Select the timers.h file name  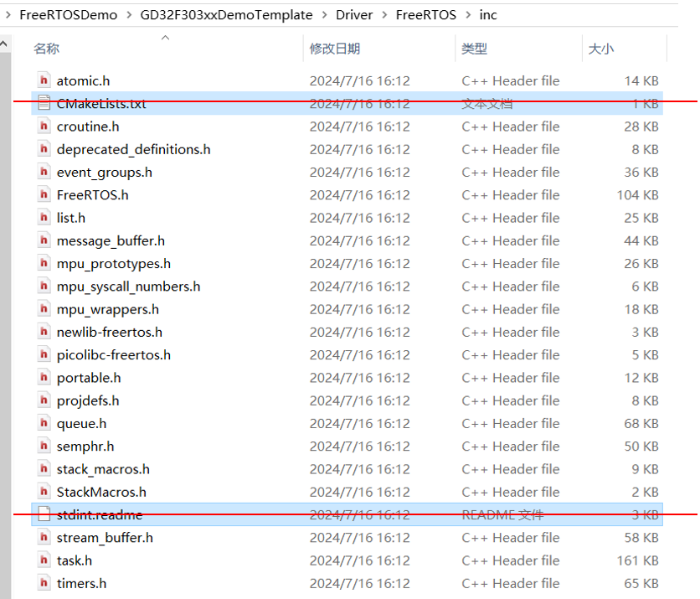click(81, 583)
